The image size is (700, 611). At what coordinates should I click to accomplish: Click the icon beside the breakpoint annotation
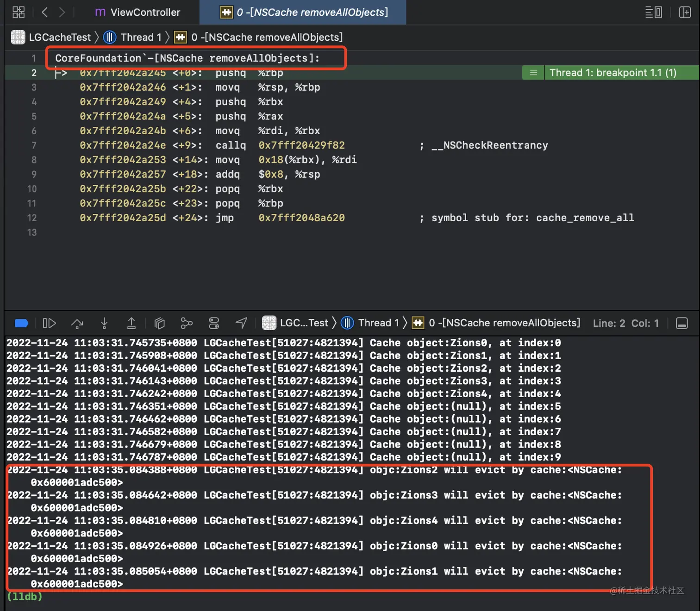coord(533,73)
